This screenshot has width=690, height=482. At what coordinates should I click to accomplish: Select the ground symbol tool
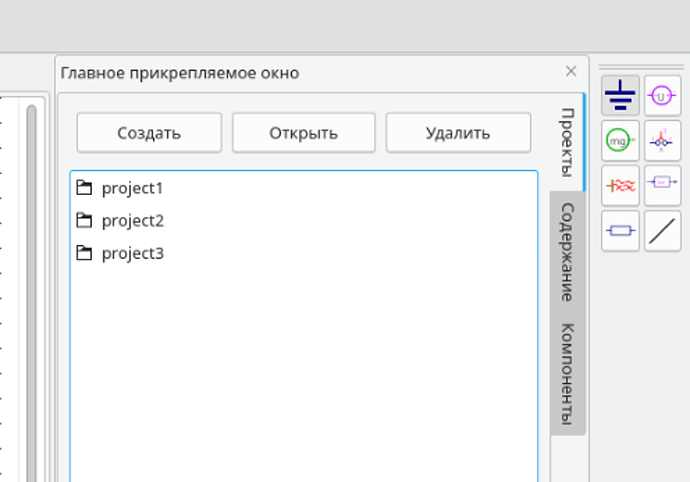click(620, 95)
